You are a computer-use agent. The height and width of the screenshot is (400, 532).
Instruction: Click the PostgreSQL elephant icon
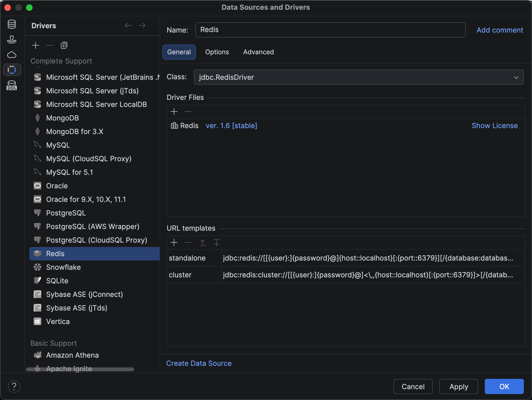pos(37,213)
